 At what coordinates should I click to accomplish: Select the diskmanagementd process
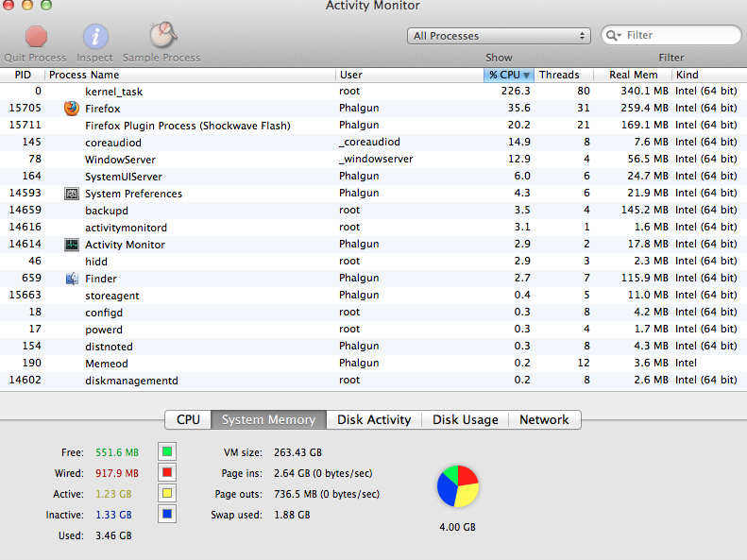click(374, 380)
